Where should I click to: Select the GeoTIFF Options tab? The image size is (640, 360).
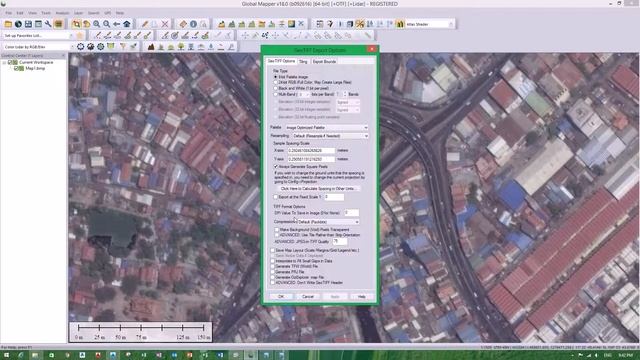click(281, 61)
